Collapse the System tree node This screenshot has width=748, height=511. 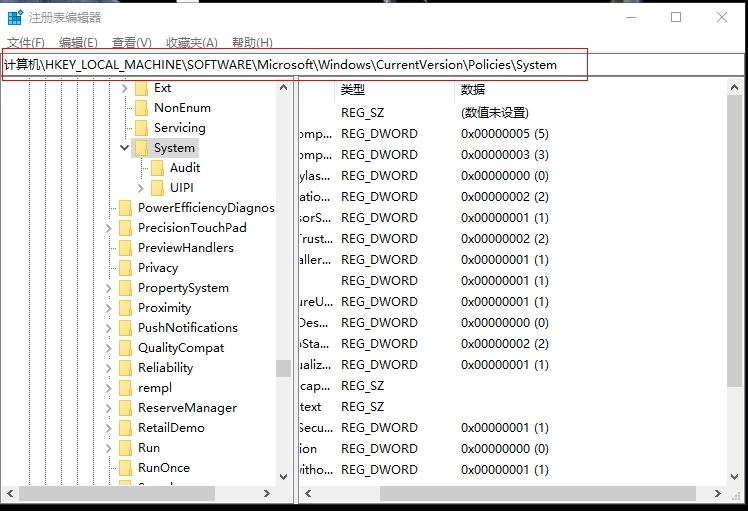[124, 148]
